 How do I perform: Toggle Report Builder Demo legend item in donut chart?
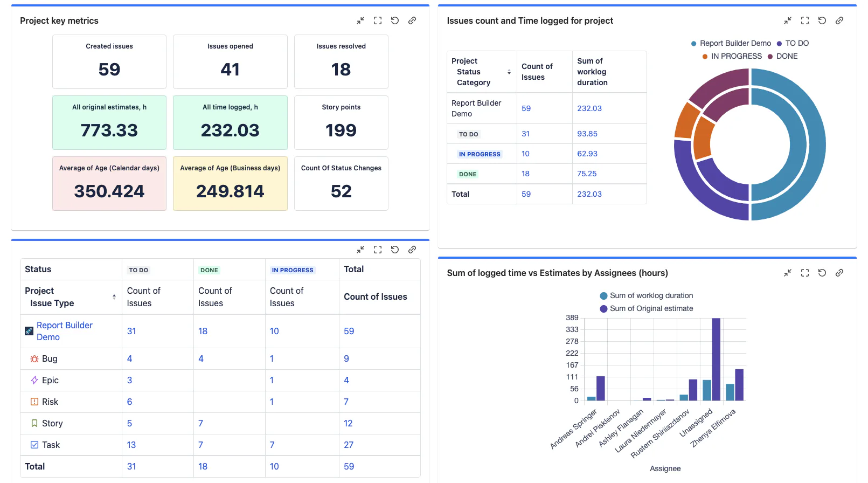731,43
